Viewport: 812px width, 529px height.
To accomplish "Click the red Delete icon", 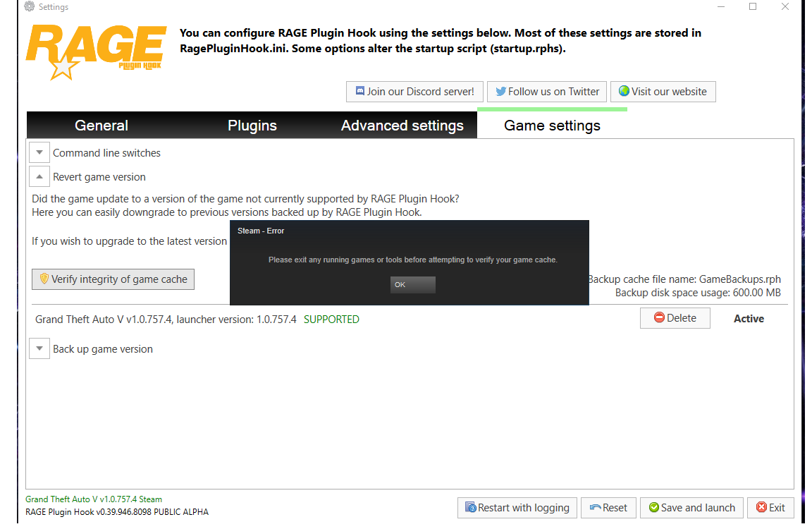I will [659, 318].
